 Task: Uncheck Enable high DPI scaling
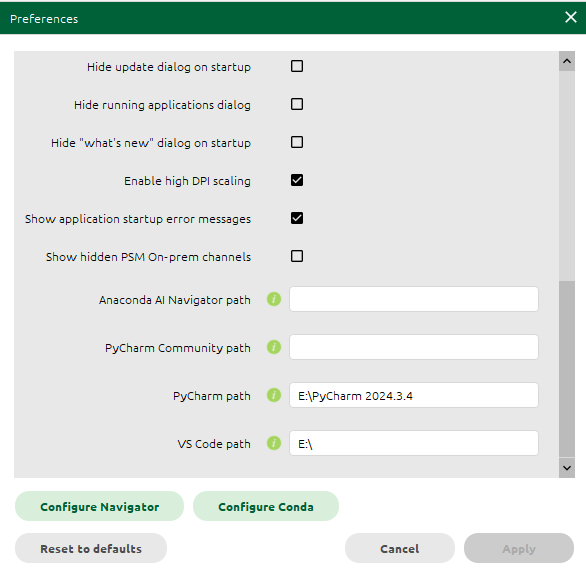(297, 180)
